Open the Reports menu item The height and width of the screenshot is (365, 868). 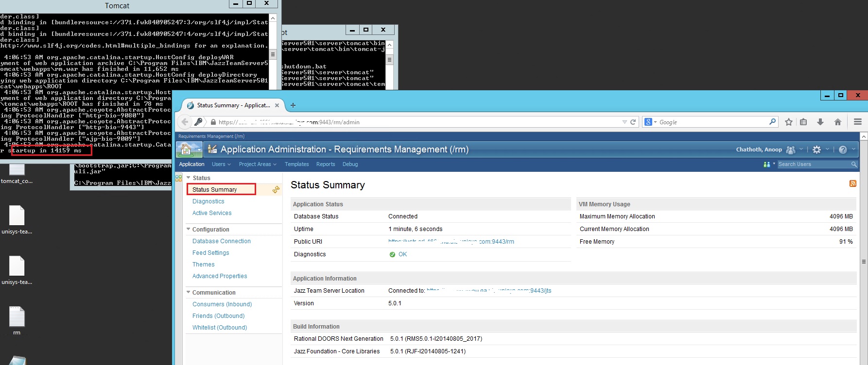326,164
